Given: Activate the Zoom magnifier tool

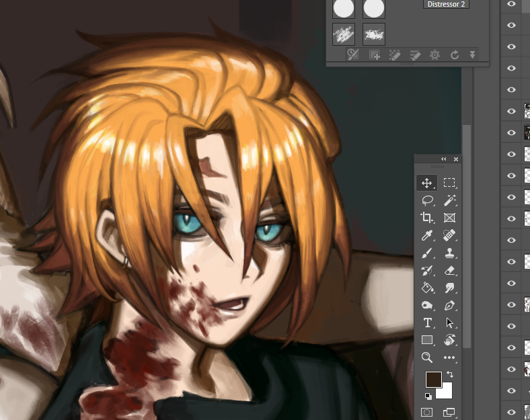Looking at the screenshot, I should click(x=426, y=358).
